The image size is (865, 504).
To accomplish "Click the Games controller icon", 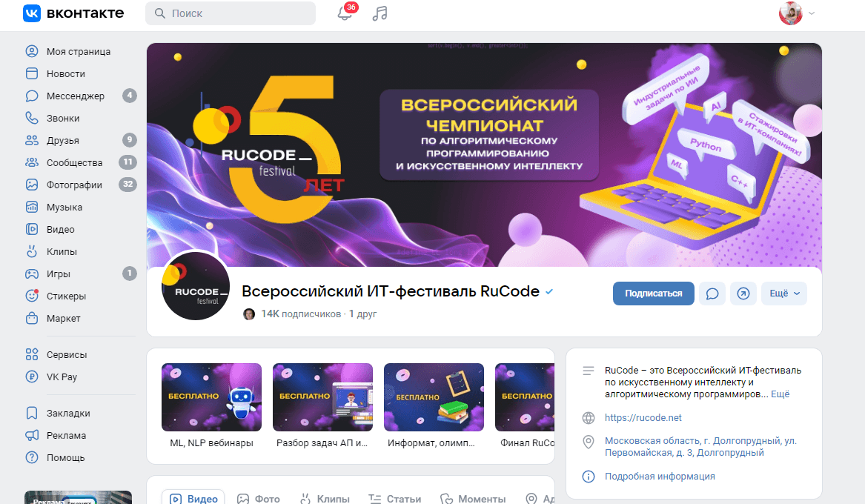I will coord(32,273).
